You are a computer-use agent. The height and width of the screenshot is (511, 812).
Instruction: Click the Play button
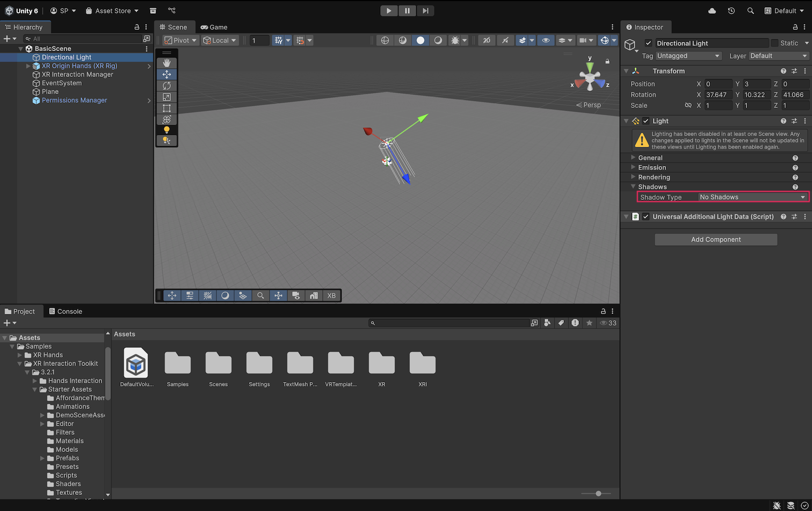tap(389, 11)
